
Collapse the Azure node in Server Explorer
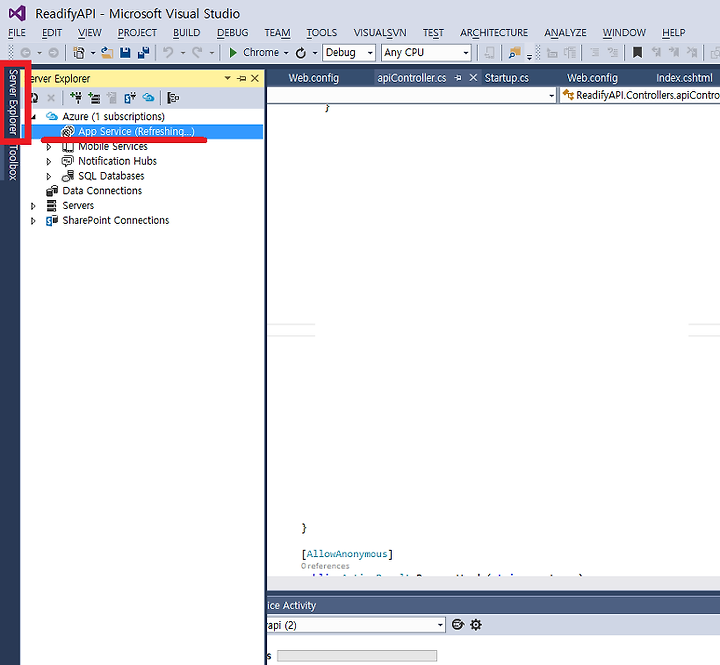(33, 117)
